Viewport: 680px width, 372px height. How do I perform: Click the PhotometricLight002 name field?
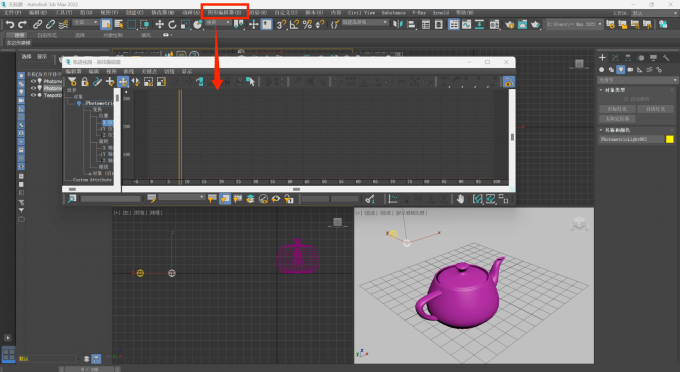[631, 139]
